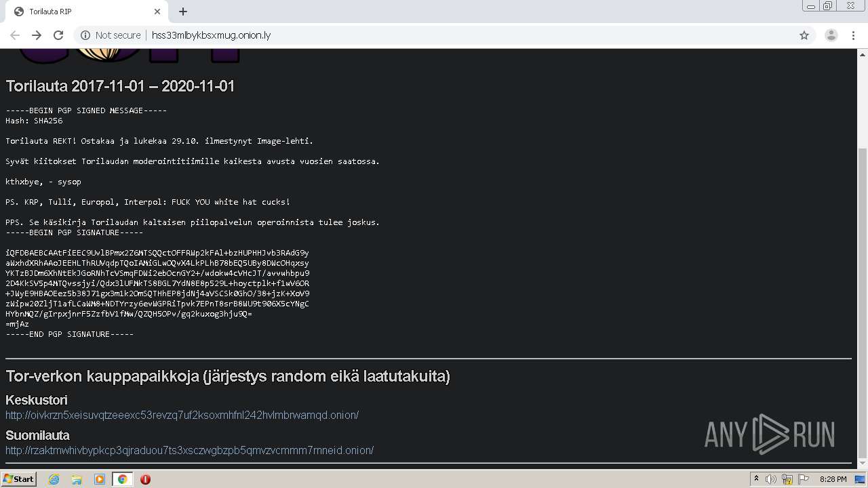
Task: Open Windows Explorer from the taskbar
Action: click(77, 479)
